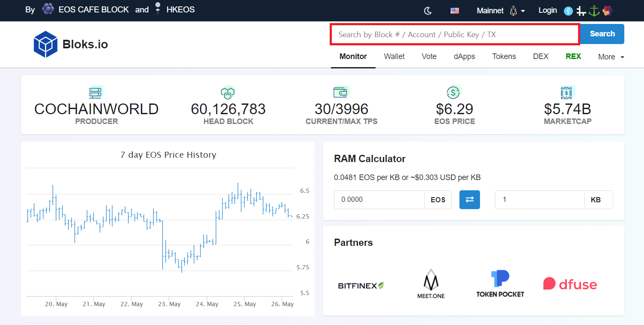Click the 25. May chart axis label

pos(244,304)
